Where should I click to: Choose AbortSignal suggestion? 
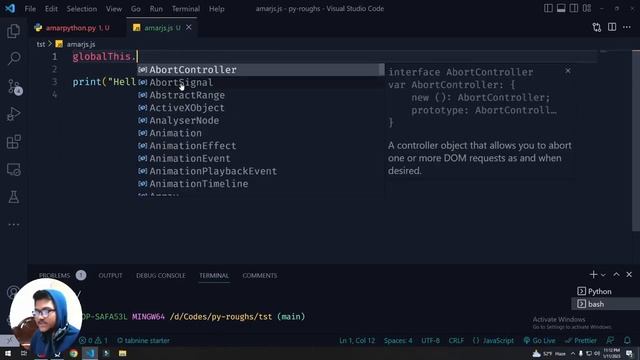(x=260, y=82)
